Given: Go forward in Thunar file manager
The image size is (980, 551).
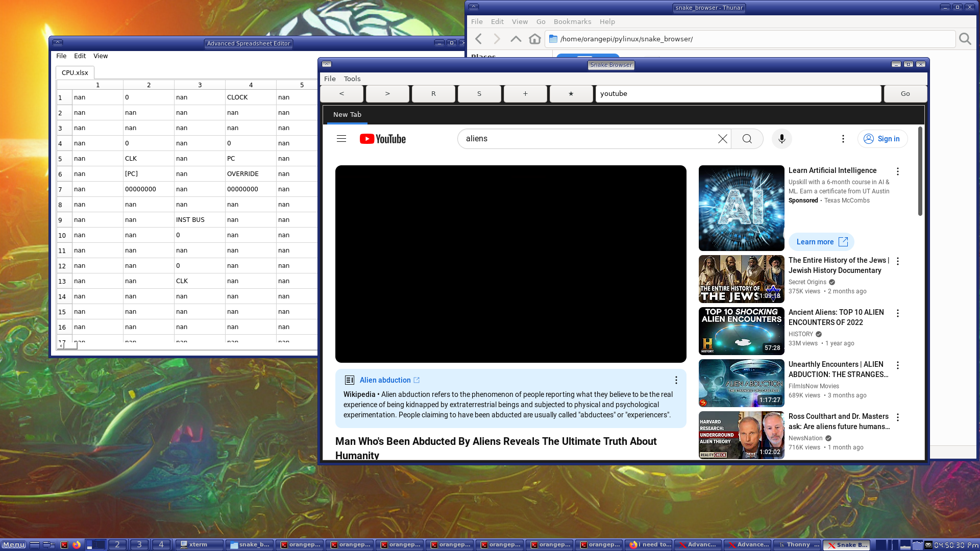Looking at the screenshot, I should pyautogui.click(x=497, y=39).
